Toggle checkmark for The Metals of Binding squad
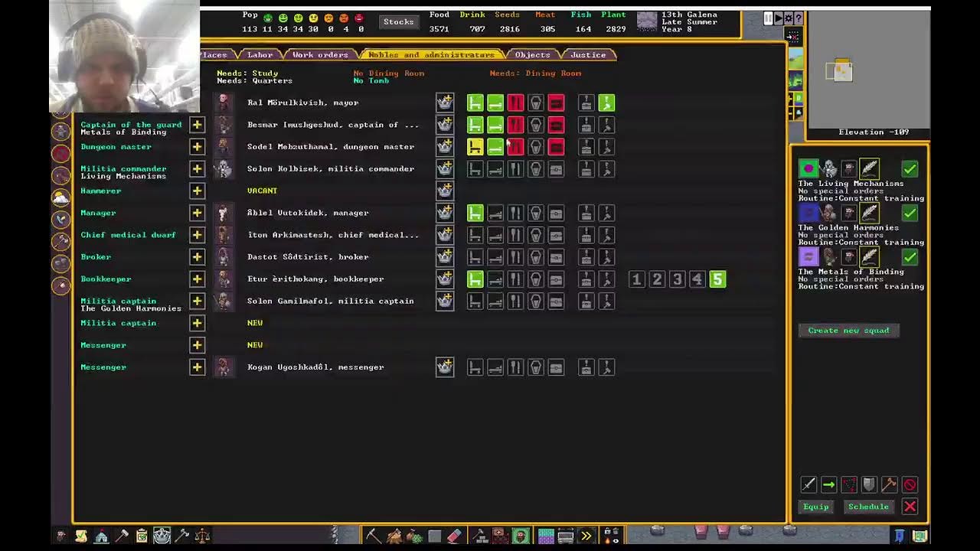Screen dimensions: 980x551 coord(910,257)
